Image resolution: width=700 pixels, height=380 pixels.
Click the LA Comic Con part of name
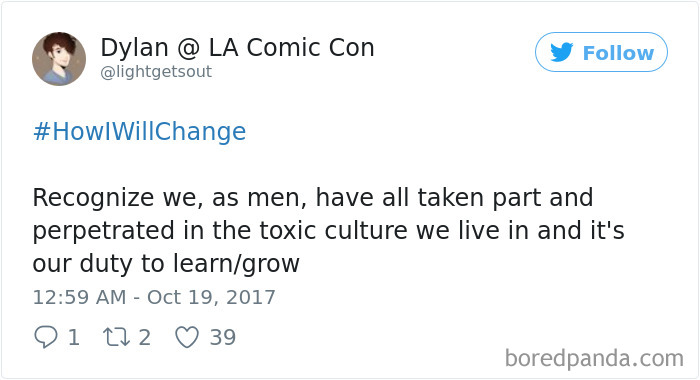tap(292, 47)
